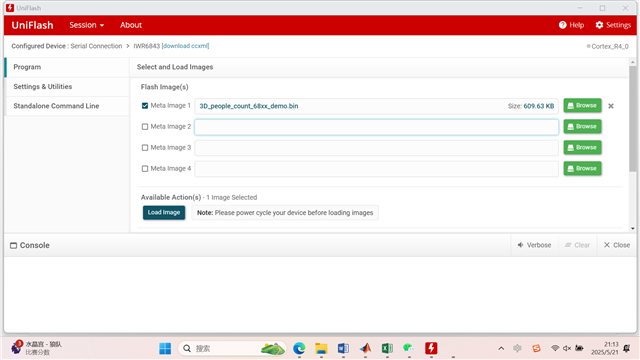Viewport: 640px width, 360px height.
Task: Open Word from taskbar
Action: point(343,348)
